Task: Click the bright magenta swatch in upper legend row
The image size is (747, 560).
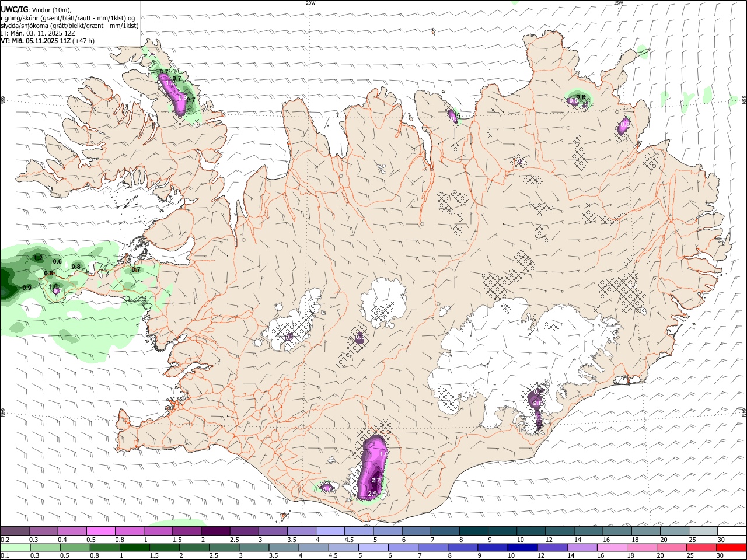Action: [x=100, y=531]
